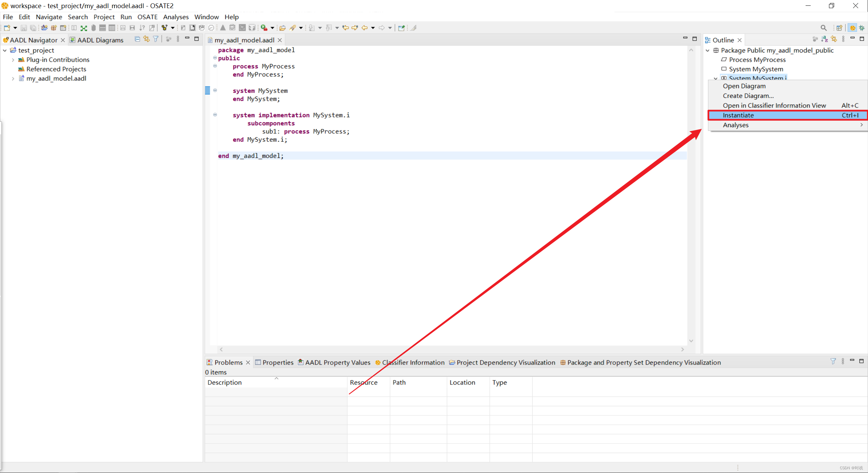The image size is (868, 473).
Task: Toggle fold marker beside process MyProcess
Action: click(x=215, y=66)
